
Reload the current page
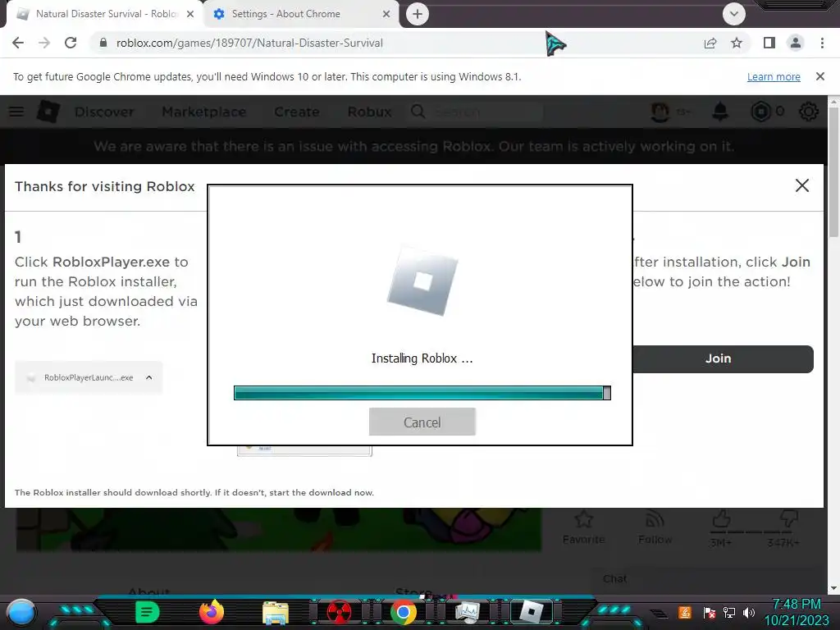tap(71, 43)
